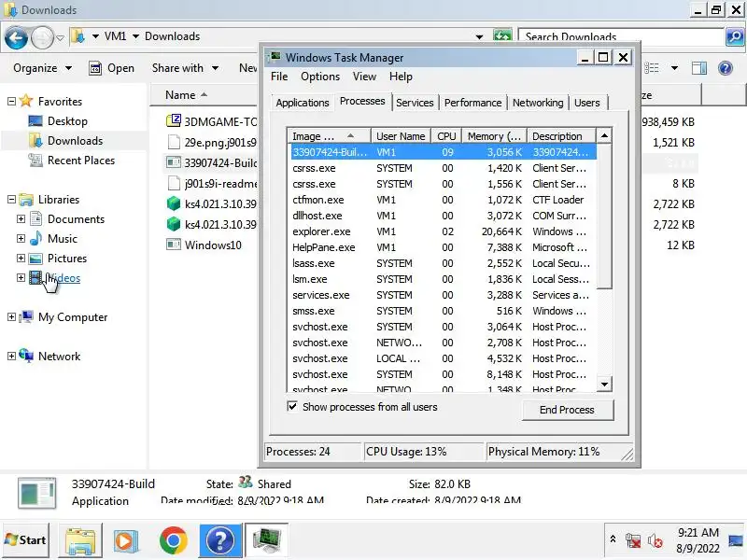Image resolution: width=747 pixels, height=560 pixels.
Task: Select the Windows10 file icon
Action: pyautogui.click(x=174, y=245)
